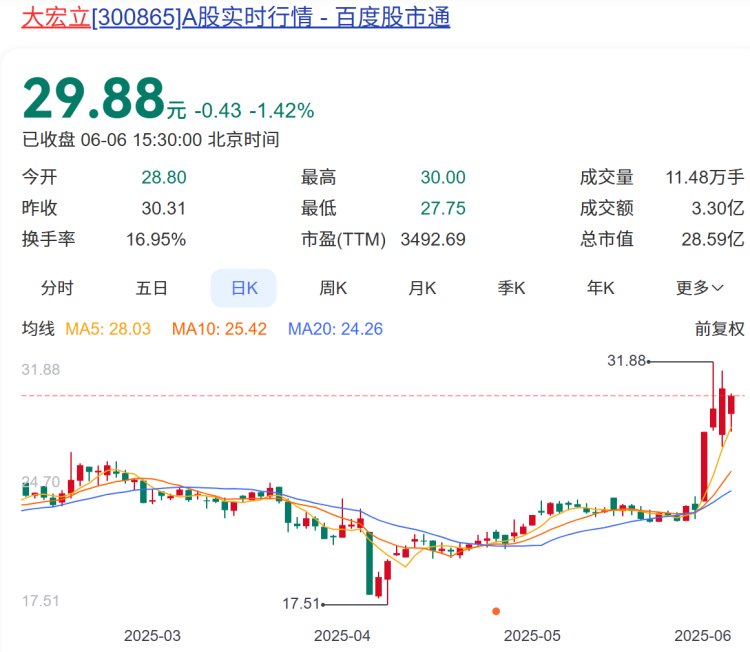The height and width of the screenshot is (652, 750).
Task: Click the orange event dot on chart
Action: (496, 611)
